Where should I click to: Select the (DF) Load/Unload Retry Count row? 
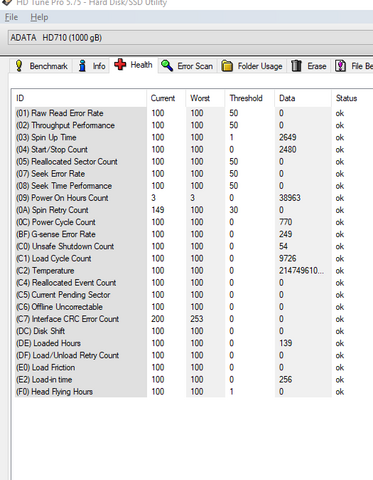pos(193,355)
